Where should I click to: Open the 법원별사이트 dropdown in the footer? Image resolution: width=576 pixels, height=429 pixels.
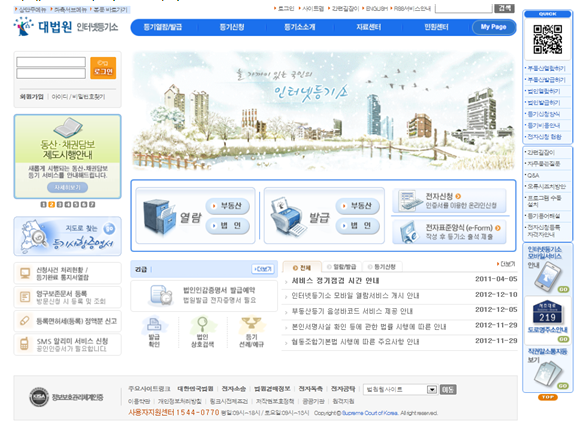(400, 390)
